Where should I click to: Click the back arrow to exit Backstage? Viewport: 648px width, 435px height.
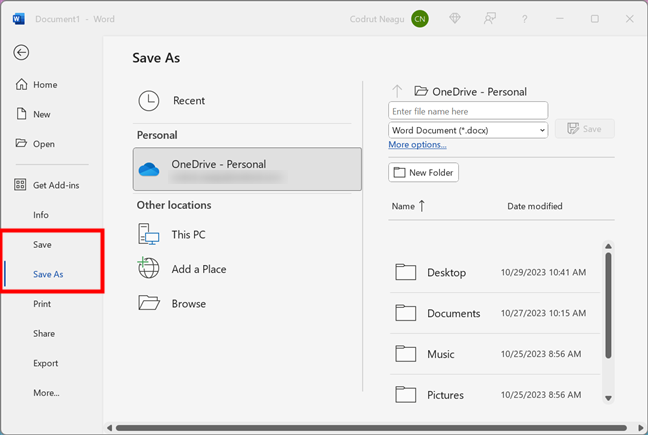point(21,53)
